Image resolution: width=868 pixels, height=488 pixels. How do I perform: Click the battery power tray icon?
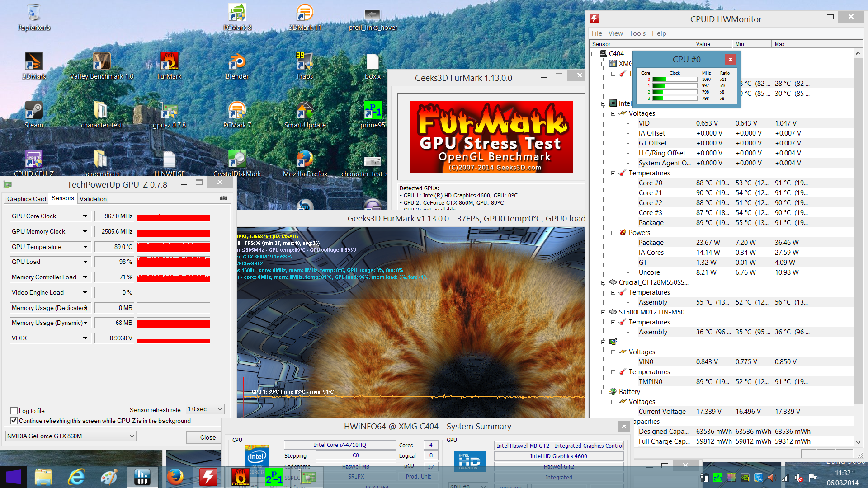point(704,478)
